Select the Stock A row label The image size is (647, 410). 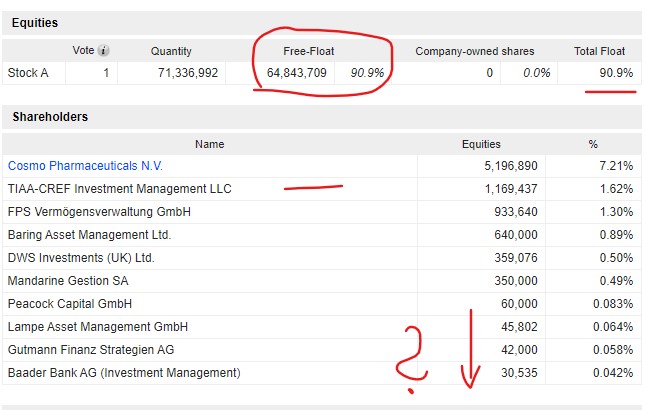pyautogui.click(x=28, y=73)
